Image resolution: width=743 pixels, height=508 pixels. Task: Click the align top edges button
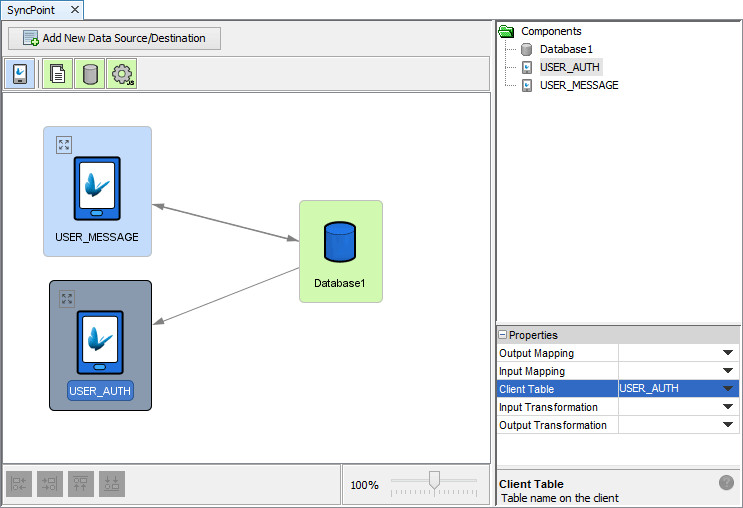pyautogui.click(x=81, y=484)
